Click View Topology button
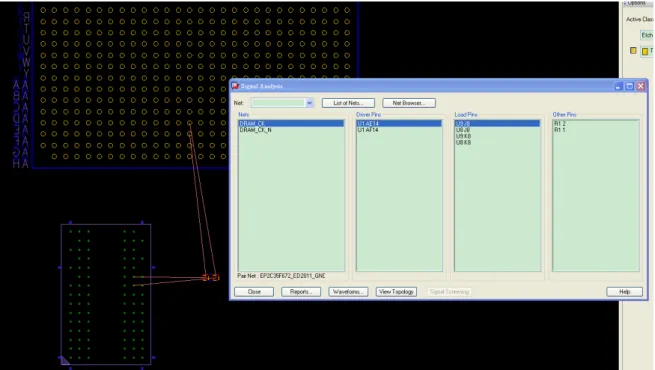The width and height of the screenshot is (655, 370). (x=396, y=291)
